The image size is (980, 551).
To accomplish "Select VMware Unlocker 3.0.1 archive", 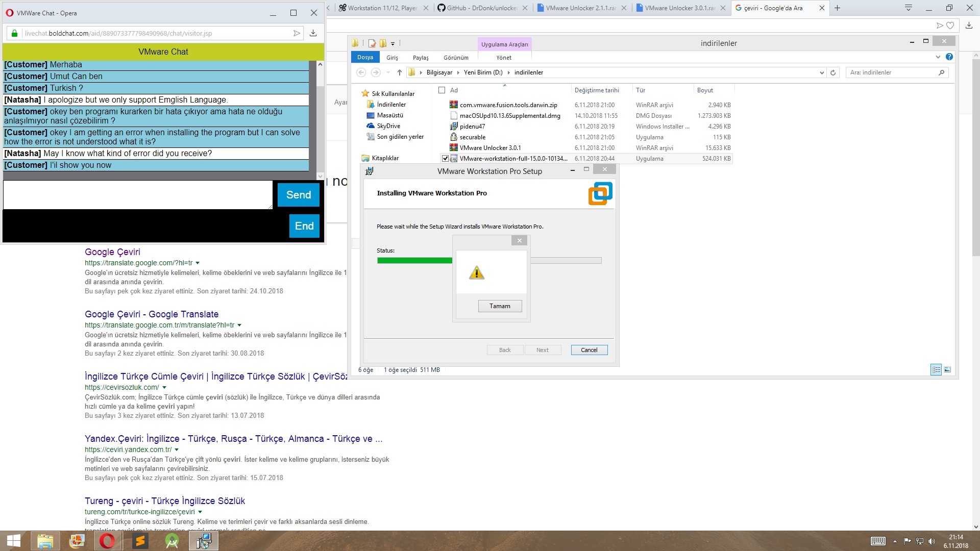I will (490, 148).
